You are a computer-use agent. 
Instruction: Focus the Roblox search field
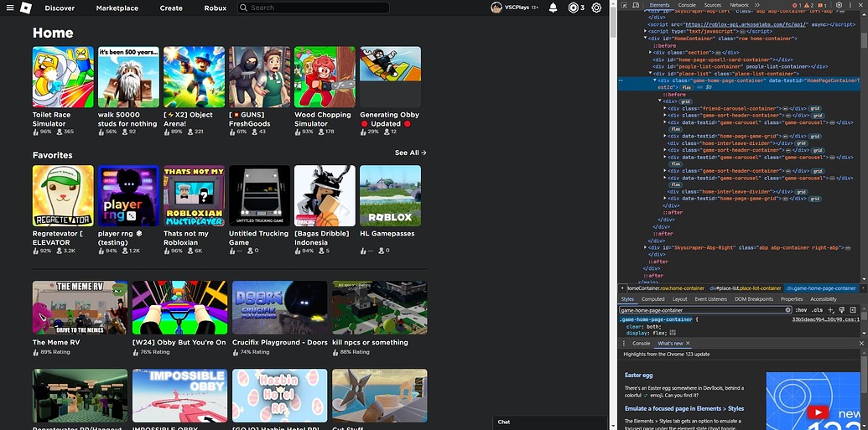(314, 8)
